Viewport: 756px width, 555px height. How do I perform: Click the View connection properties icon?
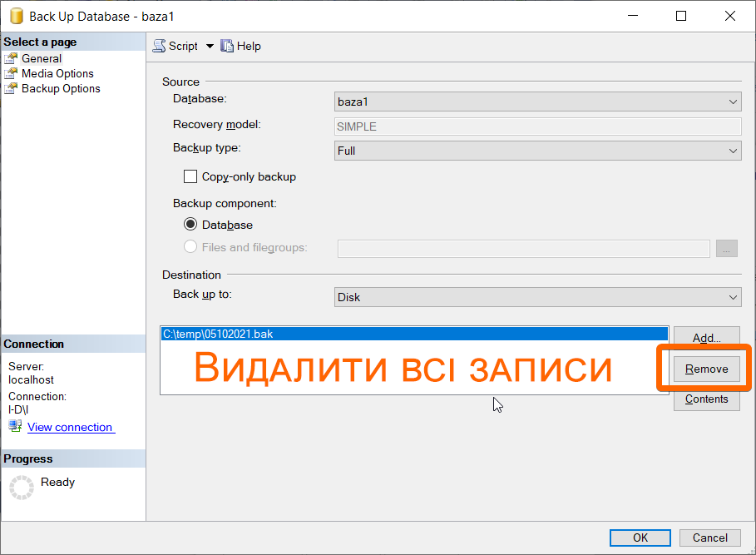pyautogui.click(x=15, y=426)
